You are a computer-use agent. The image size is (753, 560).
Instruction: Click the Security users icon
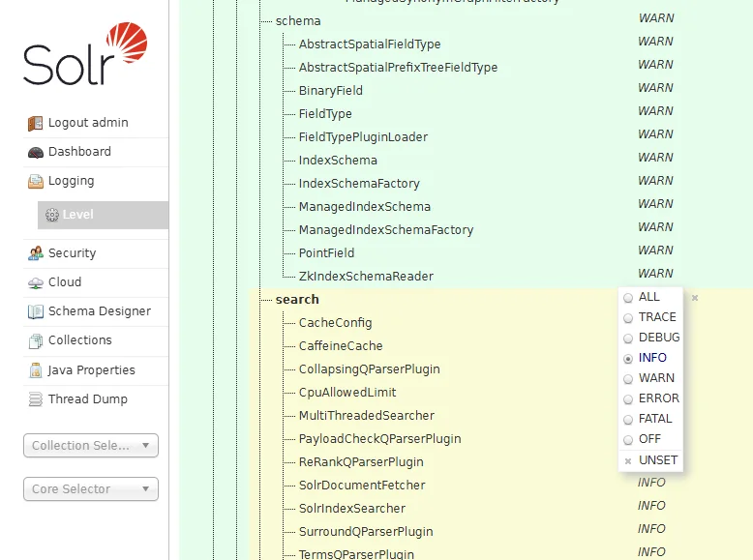pyautogui.click(x=36, y=253)
